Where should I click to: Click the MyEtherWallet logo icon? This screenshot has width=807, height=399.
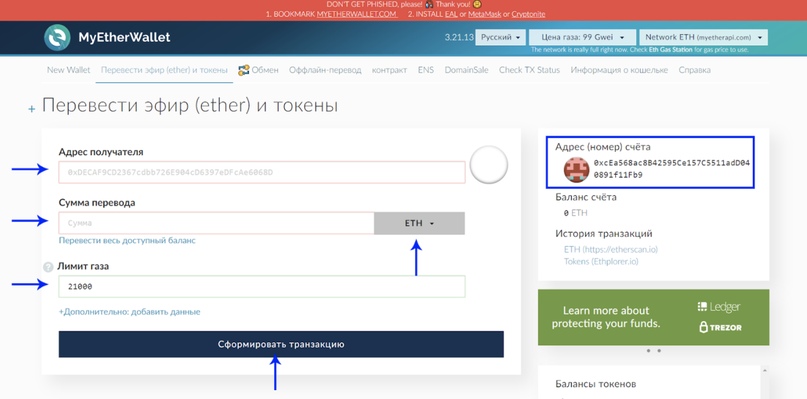(57, 38)
